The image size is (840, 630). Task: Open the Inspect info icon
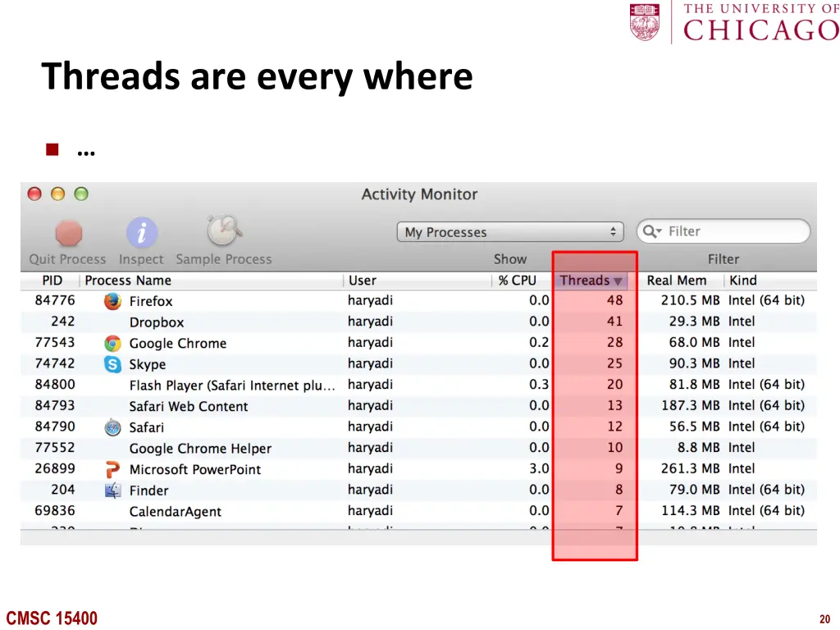click(141, 232)
